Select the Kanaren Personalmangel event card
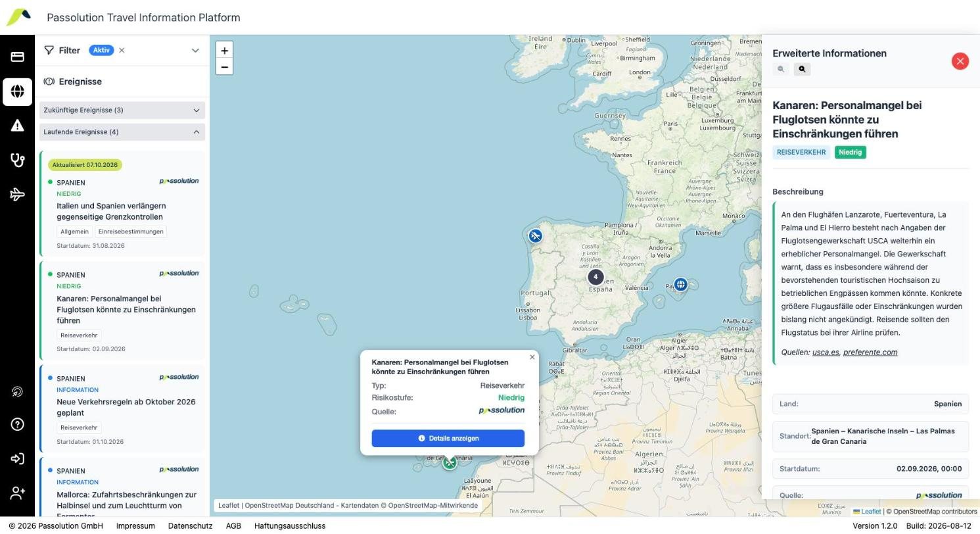Viewport: 980px width, 534px height. pos(122,310)
